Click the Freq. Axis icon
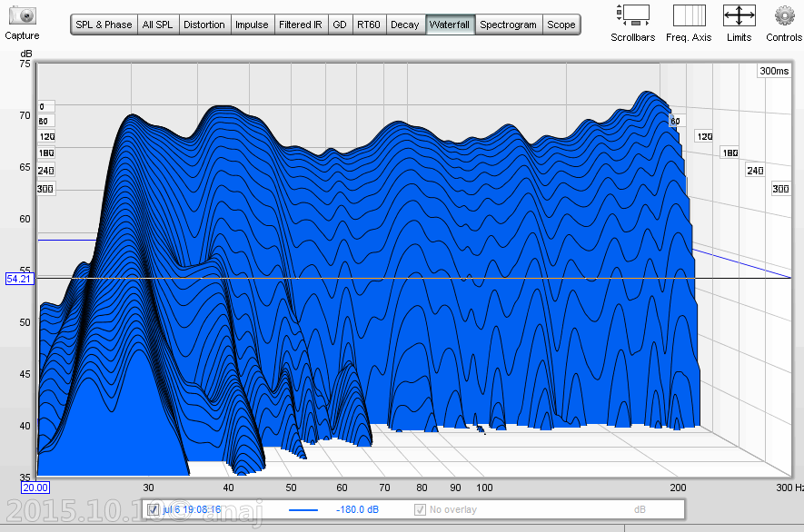This screenshot has height=532, width=804. coord(689,15)
